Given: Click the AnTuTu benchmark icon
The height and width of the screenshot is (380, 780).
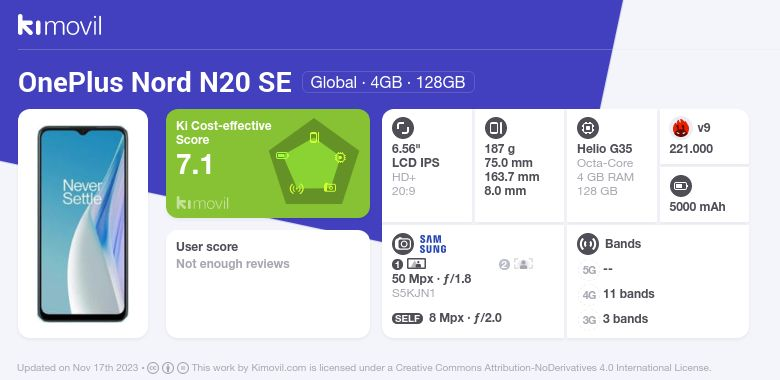Looking at the screenshot, I should [x=681, y=128].
